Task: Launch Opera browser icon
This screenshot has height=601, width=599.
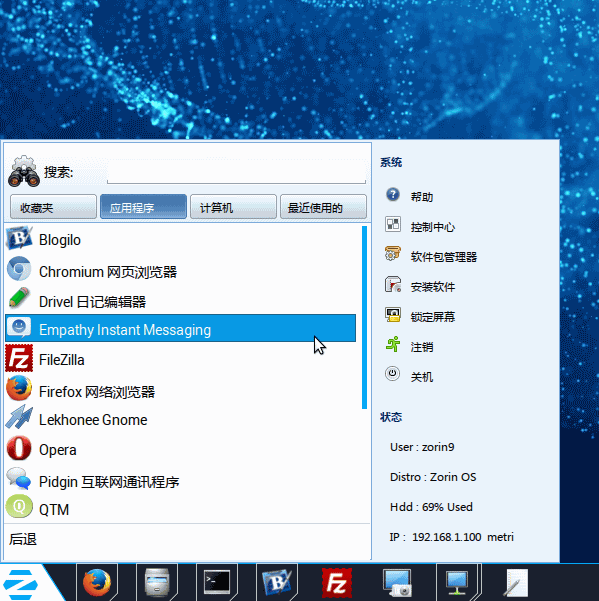Action: click(x=19, y=448)
